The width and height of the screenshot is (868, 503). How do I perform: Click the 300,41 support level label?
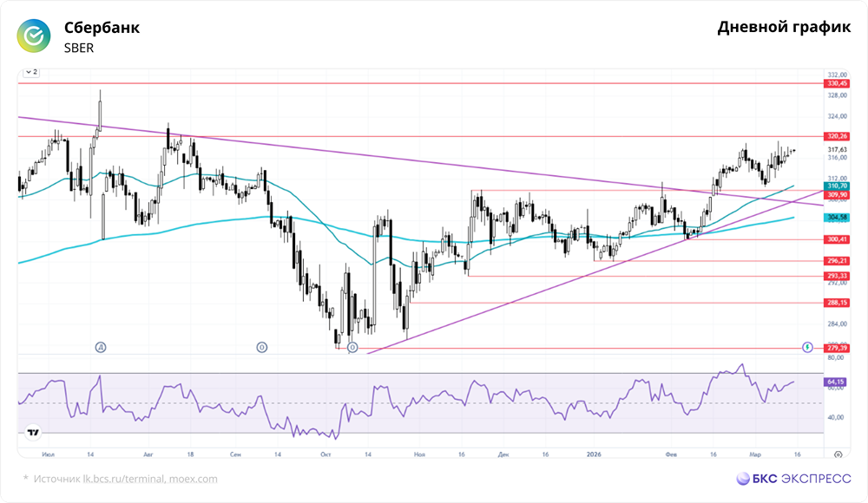(837, 239)
